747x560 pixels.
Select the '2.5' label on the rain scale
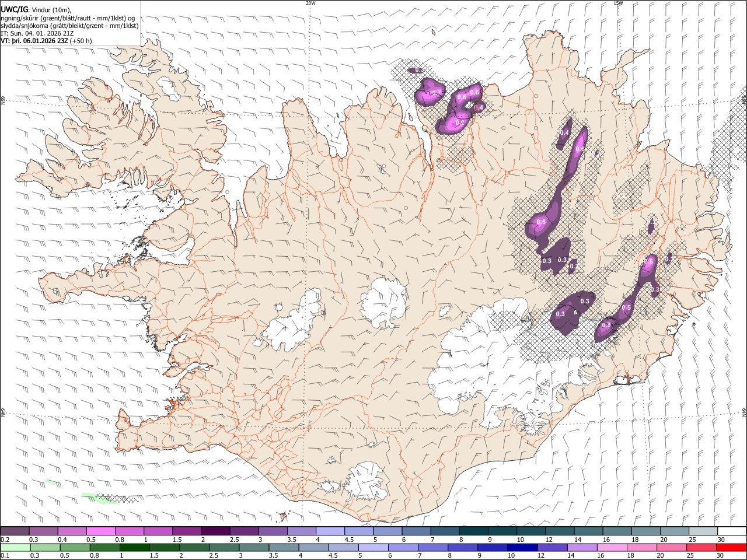tap(214, 555)
